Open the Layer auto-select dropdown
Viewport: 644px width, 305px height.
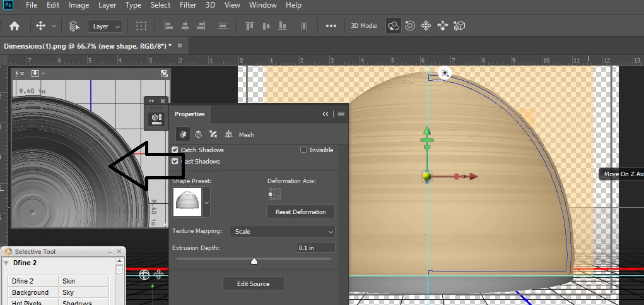(x=105, y=27)
